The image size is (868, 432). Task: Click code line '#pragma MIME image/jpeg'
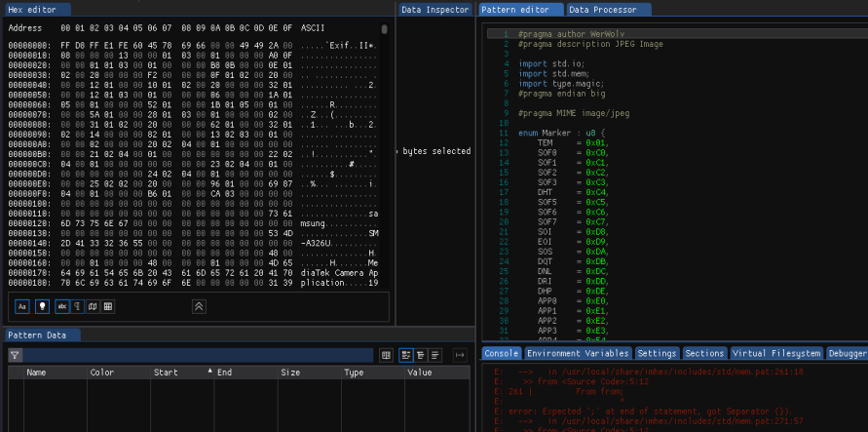(574, 113)
